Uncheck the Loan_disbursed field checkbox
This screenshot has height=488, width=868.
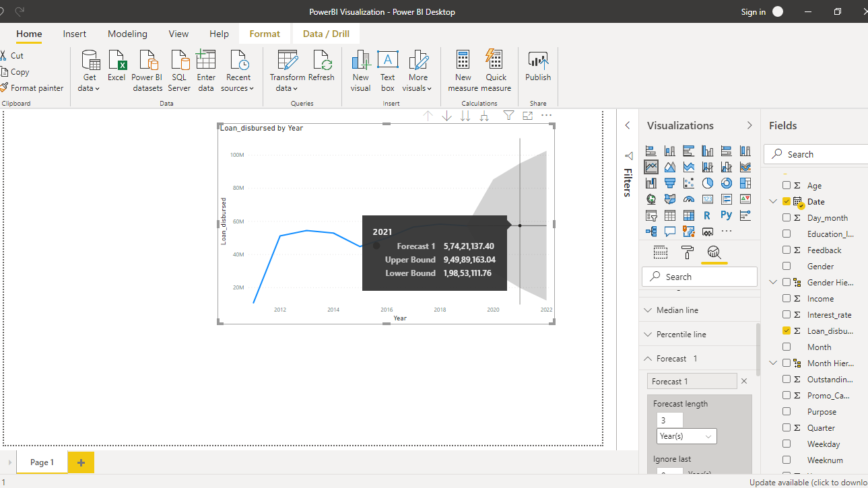[x=787, y=331]
